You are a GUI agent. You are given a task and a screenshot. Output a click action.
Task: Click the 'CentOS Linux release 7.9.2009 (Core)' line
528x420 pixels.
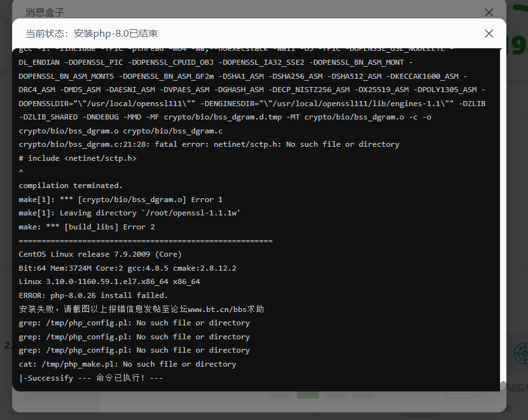(100, 254)
